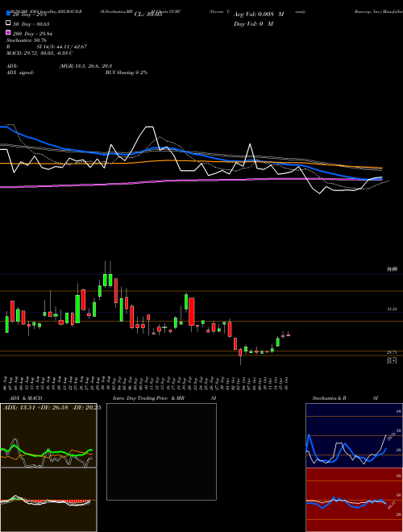Open the red RSI chart panel
This screenshot has width=403, height=532.
(x=354, y=500)
